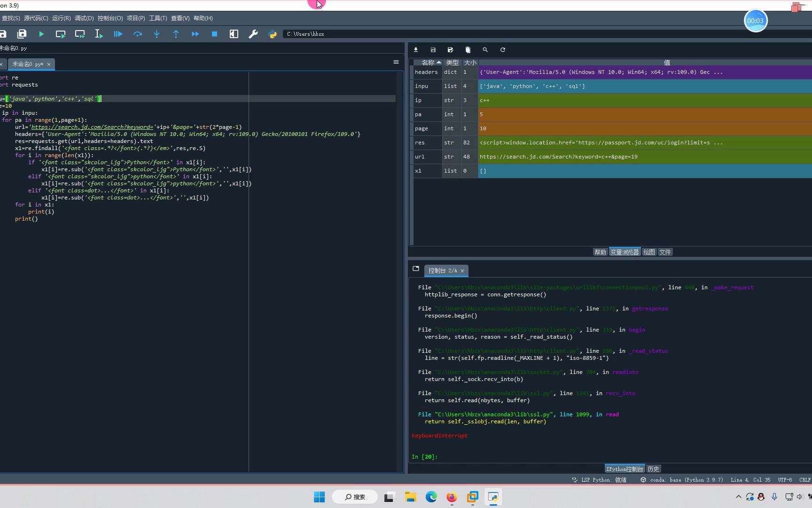Click the LSP Python status indicator
The image size is (812, 508).
click(599, 480)
